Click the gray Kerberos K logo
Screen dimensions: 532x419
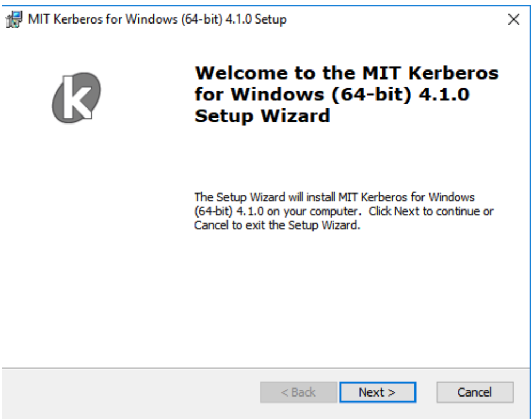click(76, 97)
